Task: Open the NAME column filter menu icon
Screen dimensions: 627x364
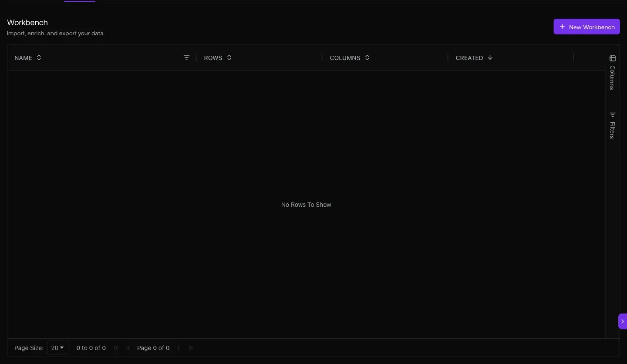Action: (x=186, y=57)
